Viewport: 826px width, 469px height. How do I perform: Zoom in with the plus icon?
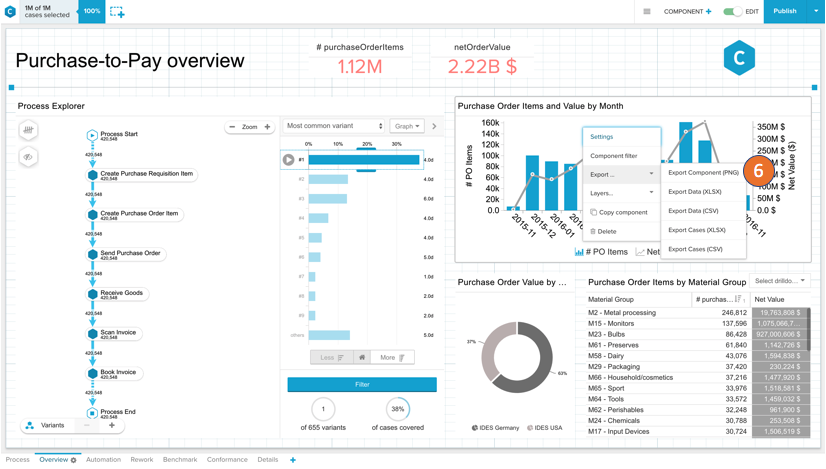click(267, 127)
